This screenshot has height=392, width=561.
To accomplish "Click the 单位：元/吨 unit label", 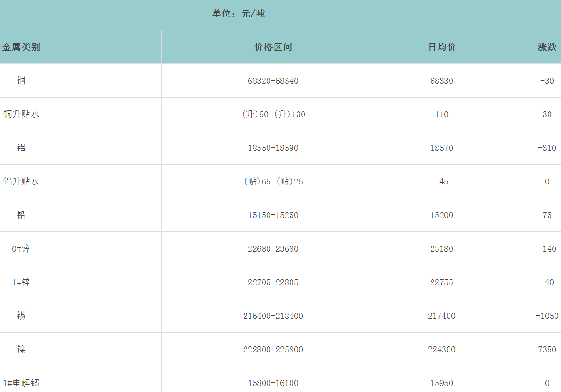I will (239, 14).
